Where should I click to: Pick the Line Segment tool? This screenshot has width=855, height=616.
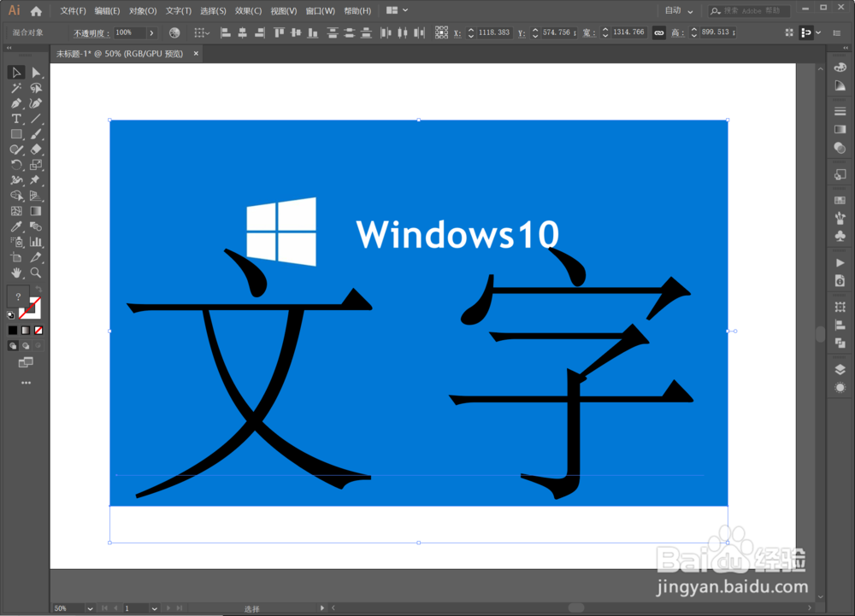point(36,119)
